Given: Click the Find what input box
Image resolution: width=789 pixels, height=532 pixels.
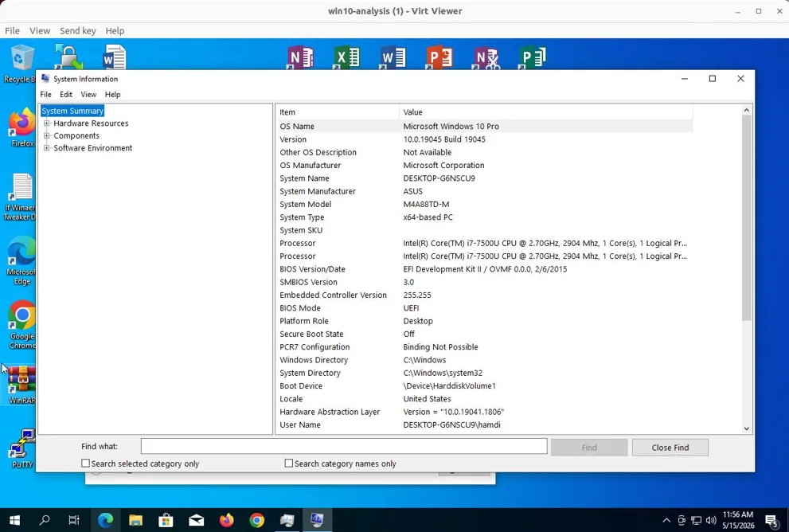Looking at the screenshot, I should (x=344, y=446).
